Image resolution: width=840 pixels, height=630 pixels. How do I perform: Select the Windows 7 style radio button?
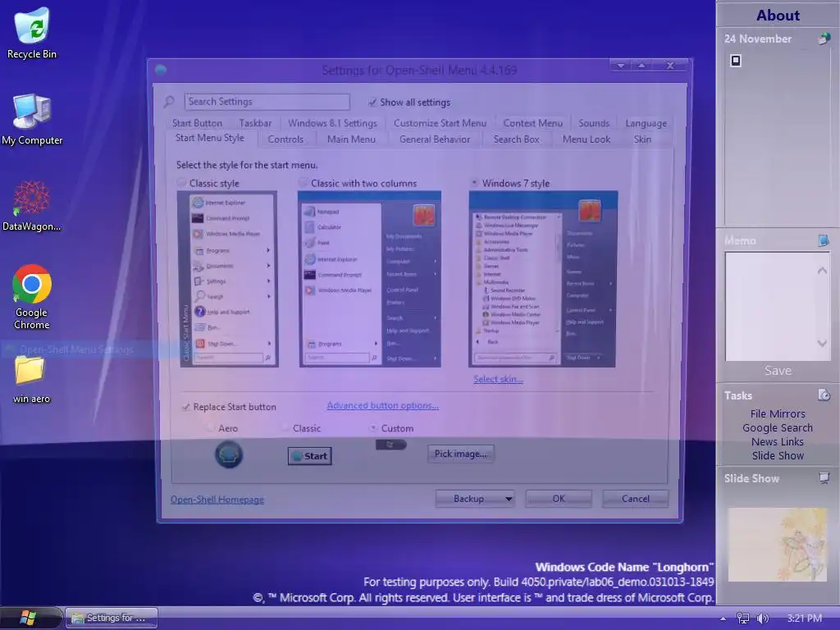tap(474, 183)
